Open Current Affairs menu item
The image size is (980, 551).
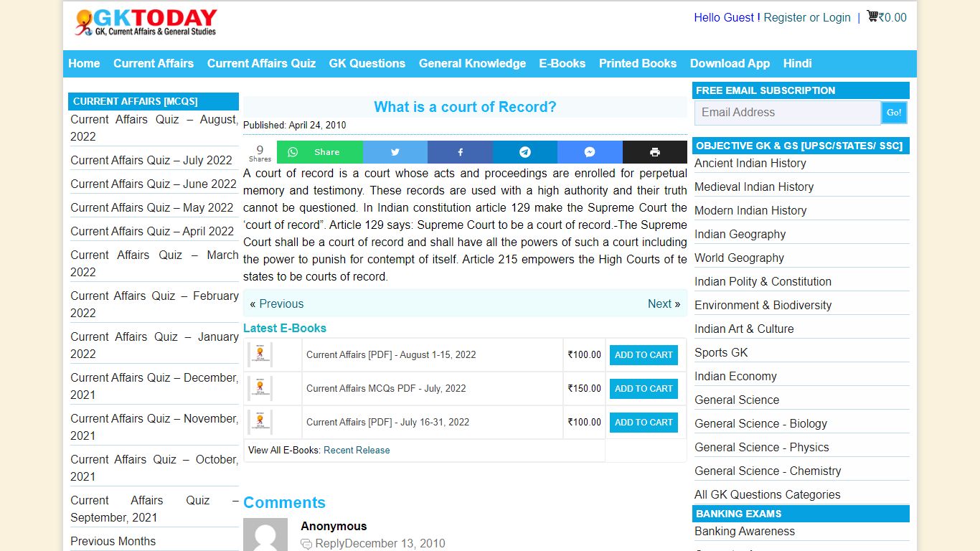click(x=154, y=63)
